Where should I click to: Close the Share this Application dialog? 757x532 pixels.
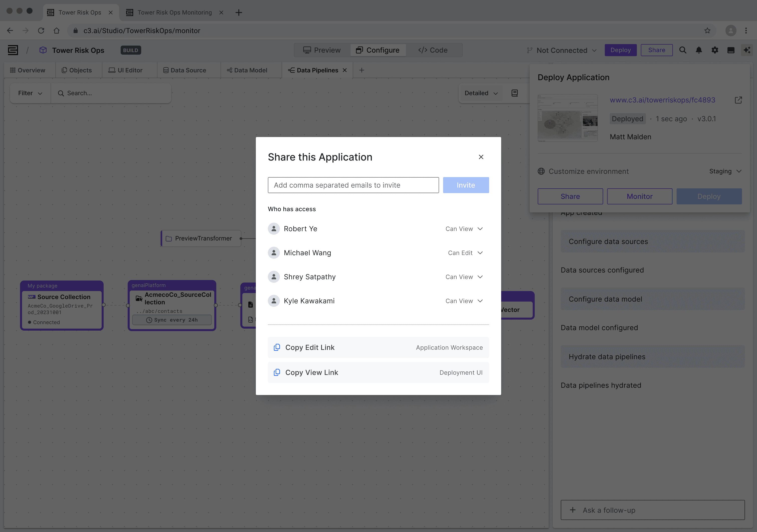(481, 157)
